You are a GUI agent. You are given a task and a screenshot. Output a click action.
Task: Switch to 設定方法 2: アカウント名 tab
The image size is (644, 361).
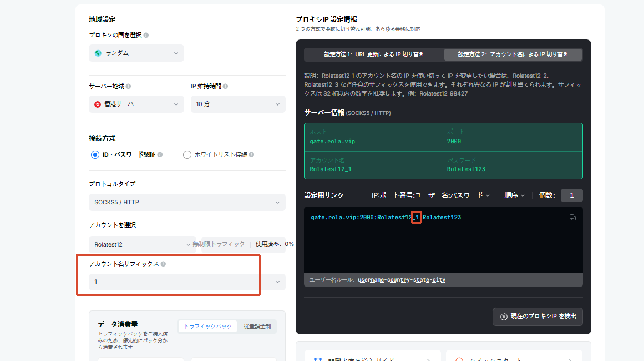point(513,54)
